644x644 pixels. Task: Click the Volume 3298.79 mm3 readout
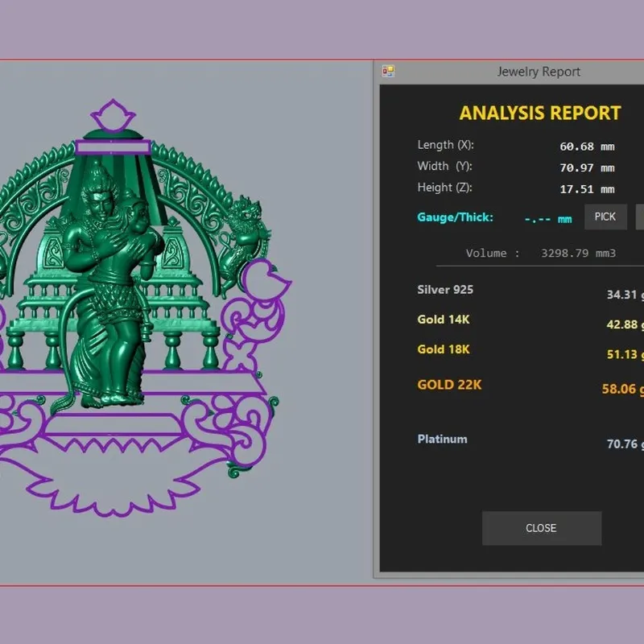point(540,253)
